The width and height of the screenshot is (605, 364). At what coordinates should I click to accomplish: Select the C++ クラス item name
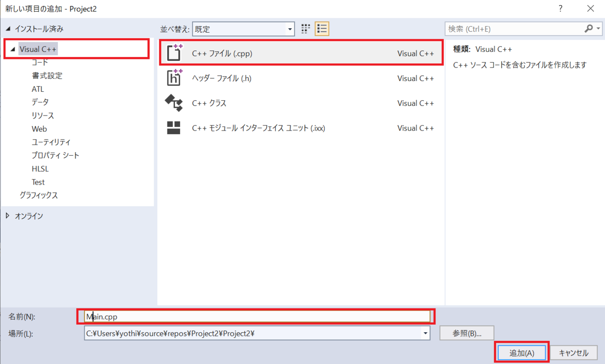(209, 103)
